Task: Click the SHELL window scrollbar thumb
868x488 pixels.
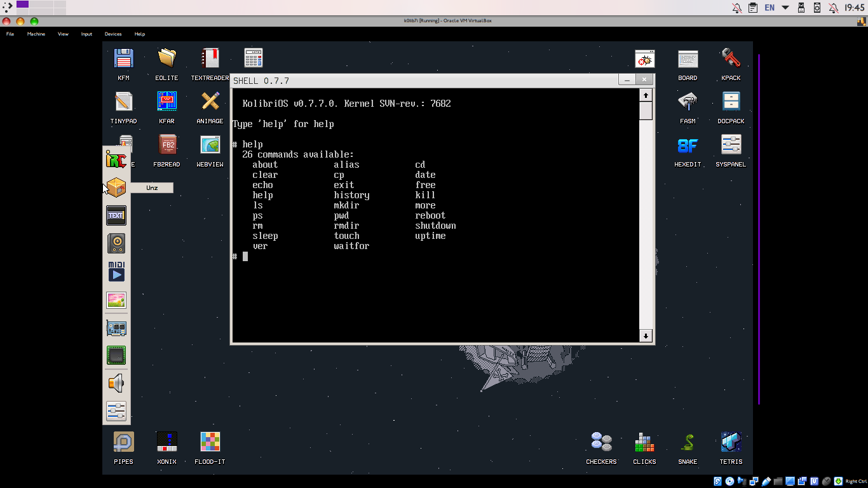Action: (x=646, y=111)
